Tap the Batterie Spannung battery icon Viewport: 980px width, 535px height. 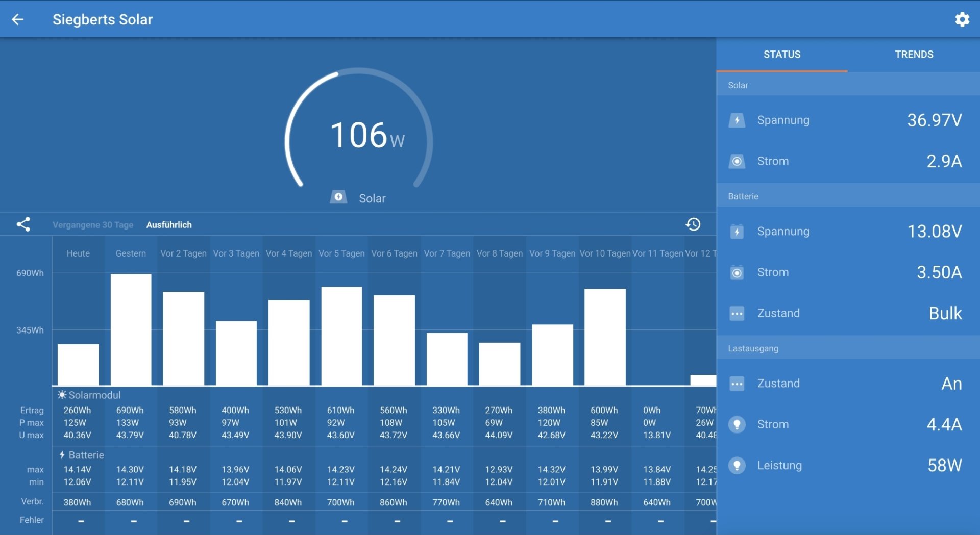point(737,232)
